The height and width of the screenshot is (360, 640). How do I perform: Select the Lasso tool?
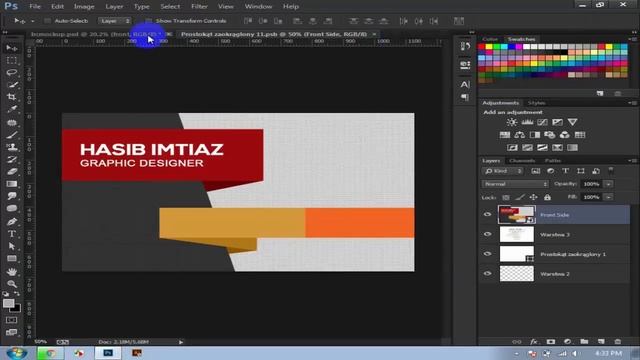[12, 73]
